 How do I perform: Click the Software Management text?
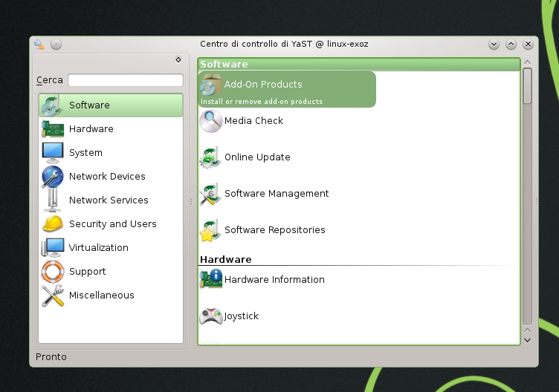pyautogui.click(x=277, y=194)
